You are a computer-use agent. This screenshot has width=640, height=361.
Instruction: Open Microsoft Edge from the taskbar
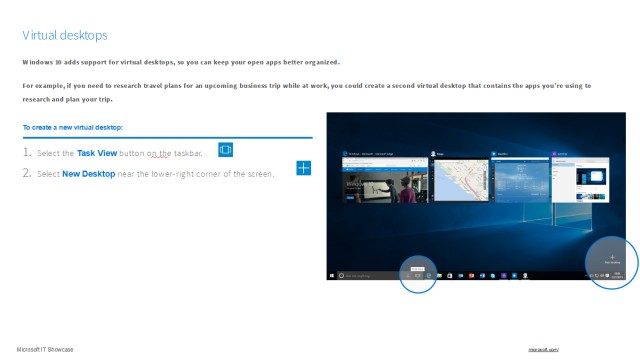(429, 276)
